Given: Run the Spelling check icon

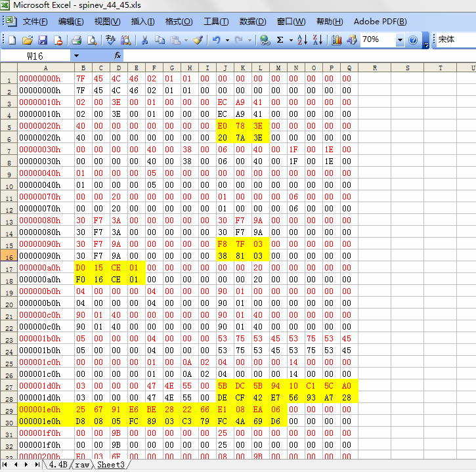Looking at the screenshot, I should point(110,40).
